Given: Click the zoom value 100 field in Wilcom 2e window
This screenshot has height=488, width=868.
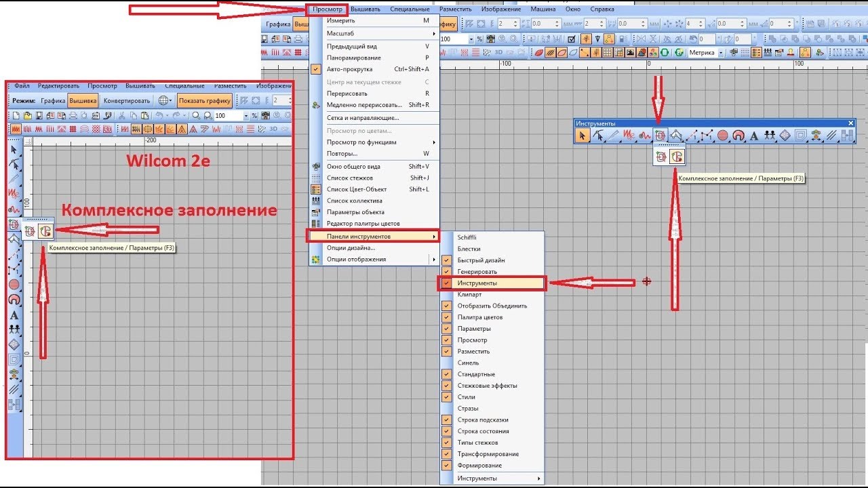Looking at the screenshot, I should tap(228, 116).
